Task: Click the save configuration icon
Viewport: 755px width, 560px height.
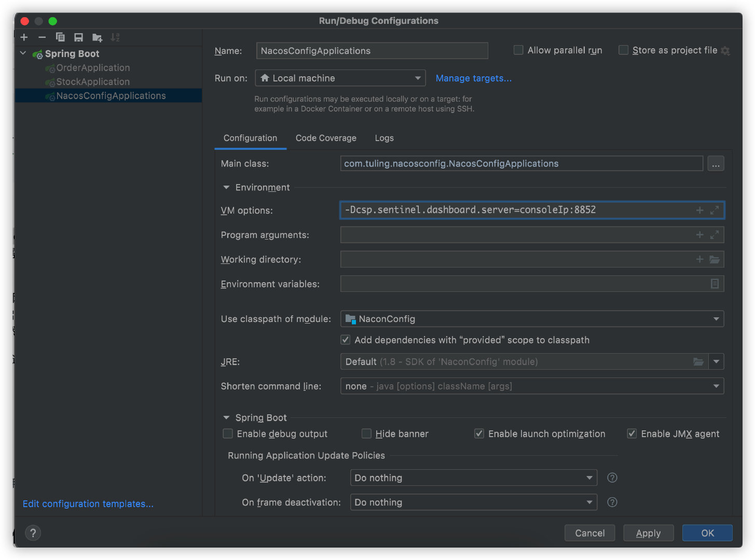Action: 78,37
